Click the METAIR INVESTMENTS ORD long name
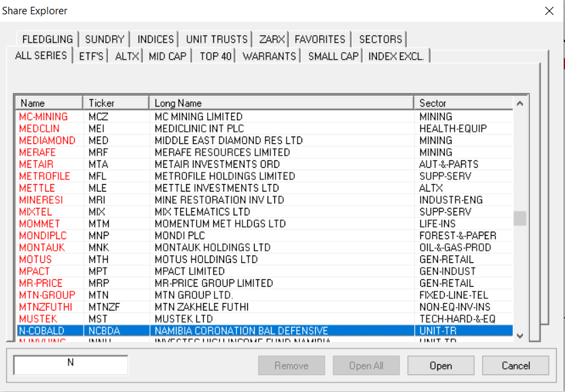 tap(217, 164)
